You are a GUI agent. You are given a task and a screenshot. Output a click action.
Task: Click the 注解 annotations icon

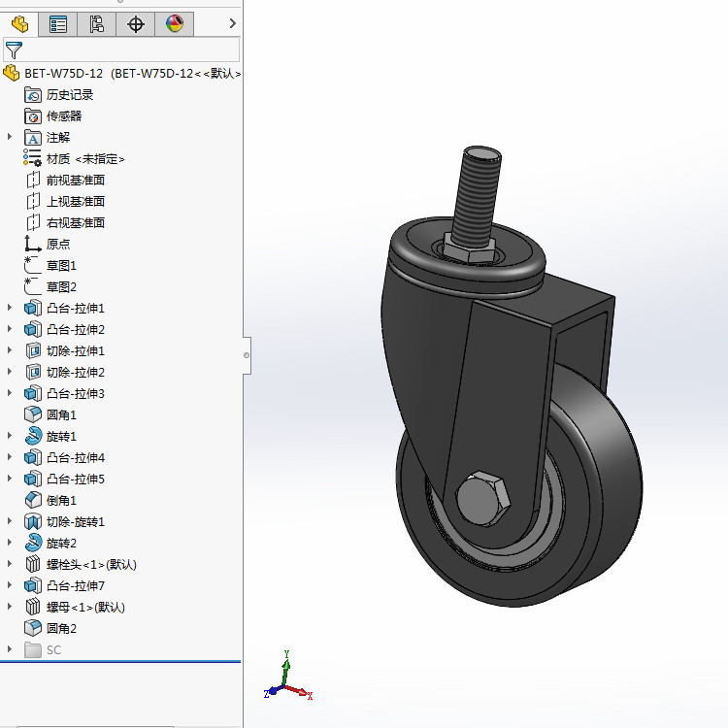tap(32, 138)
